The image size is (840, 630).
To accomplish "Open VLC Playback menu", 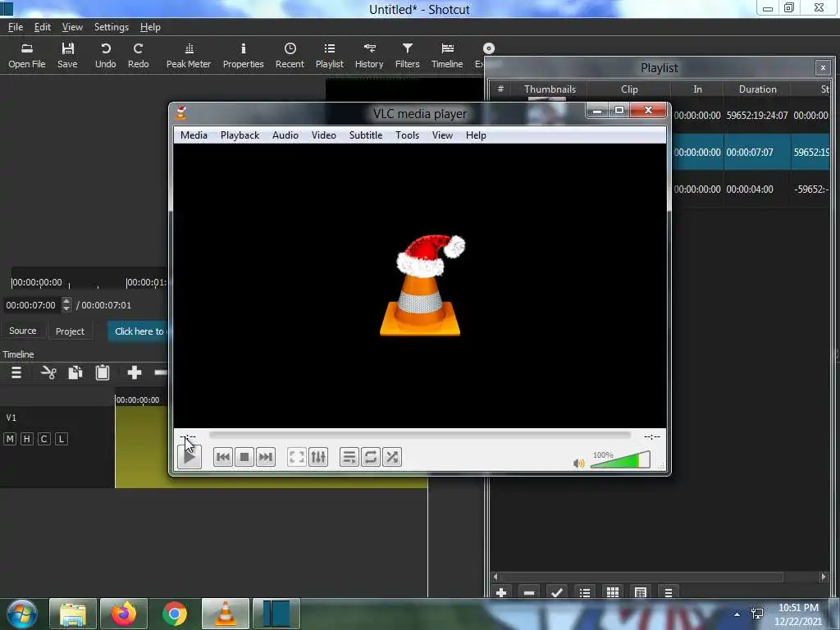I will [x=240, y=135].
